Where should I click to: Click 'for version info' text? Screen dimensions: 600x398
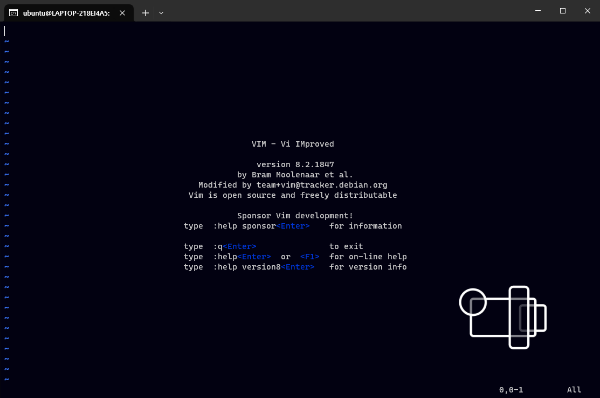pos(368,267)
